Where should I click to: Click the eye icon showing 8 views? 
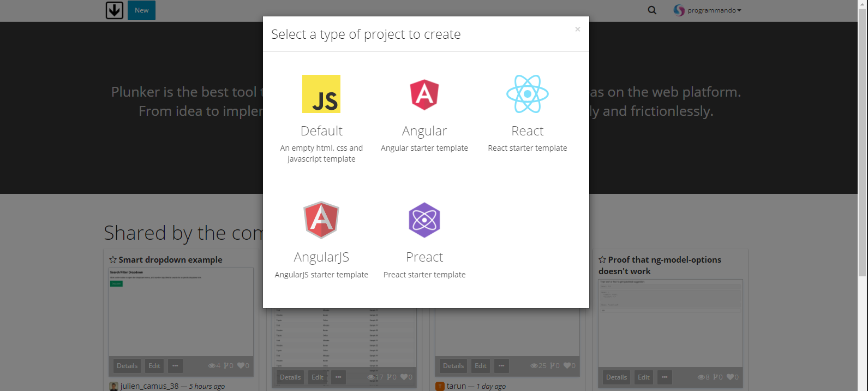click(701, 377)
